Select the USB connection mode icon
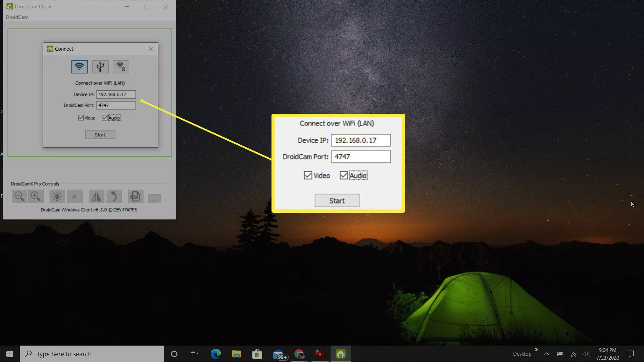 (x=100, y=67)
